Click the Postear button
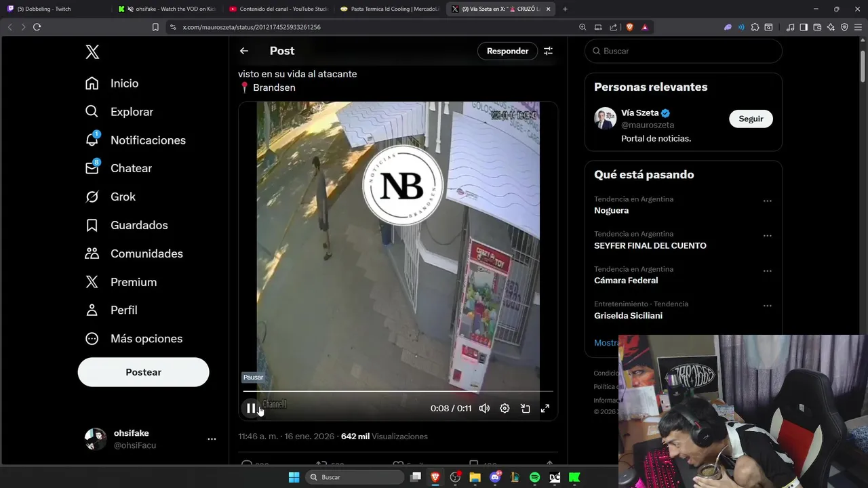Screen dimensions: 868x488 143,372
